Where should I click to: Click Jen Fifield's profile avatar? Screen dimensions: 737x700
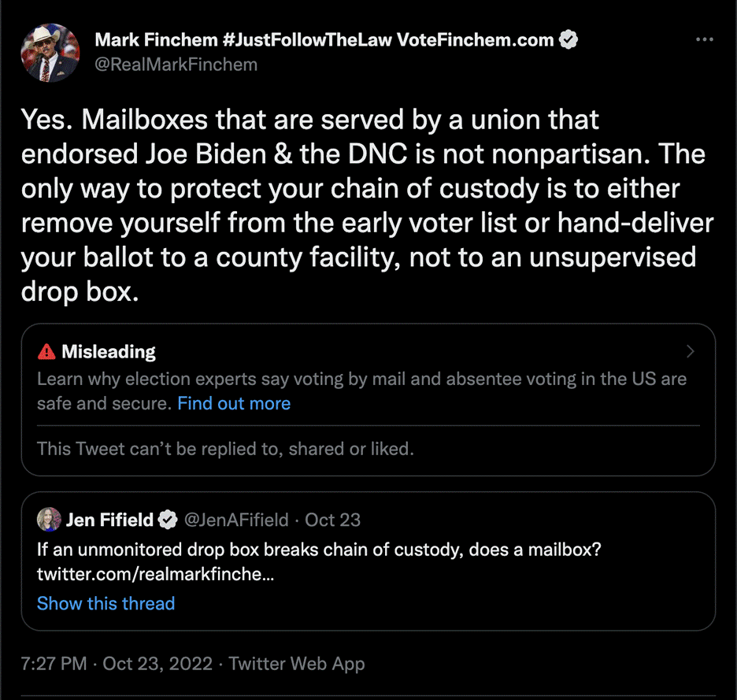pyautogui.click(x=47, y=520)
